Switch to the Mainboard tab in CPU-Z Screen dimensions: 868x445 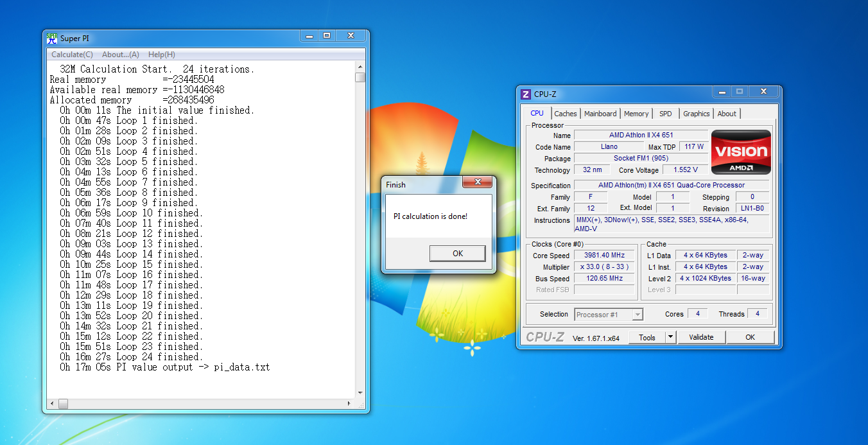click(x=600, y=114)
